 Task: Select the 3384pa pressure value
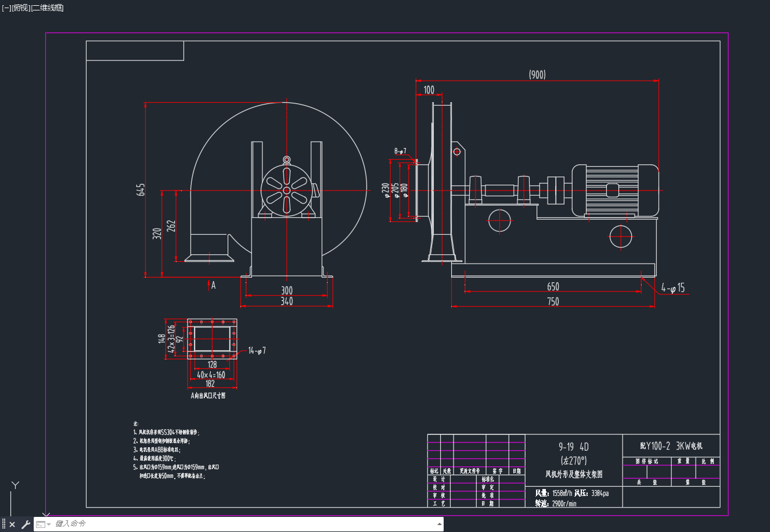click(600, 493)
